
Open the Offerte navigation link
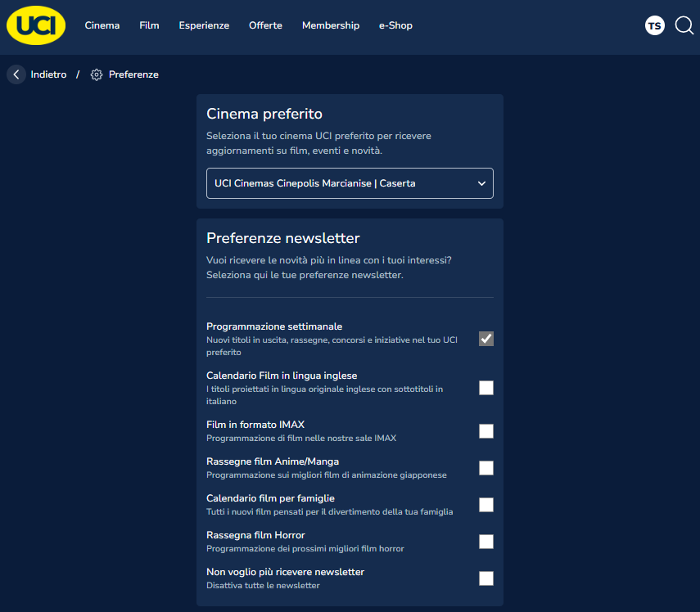(265, 25)
